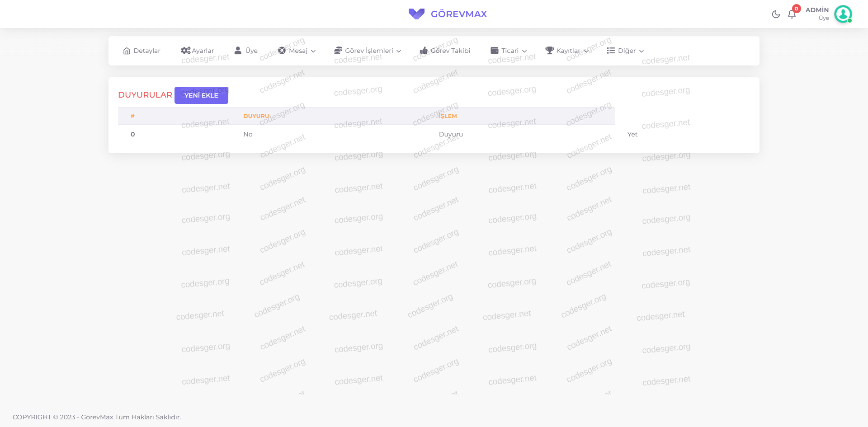Click the coins icon for Görev İşlemleri
The image size is (868, 427).
[x=338, y=51]
